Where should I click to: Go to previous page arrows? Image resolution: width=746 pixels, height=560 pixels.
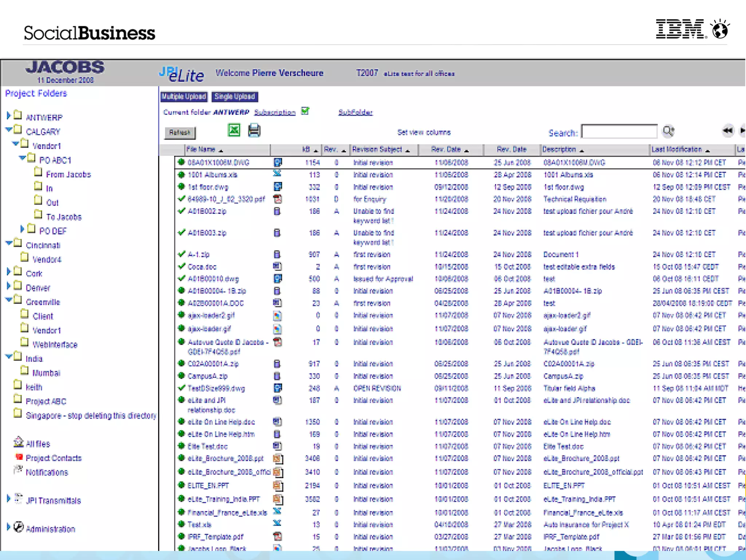(727, 131)
